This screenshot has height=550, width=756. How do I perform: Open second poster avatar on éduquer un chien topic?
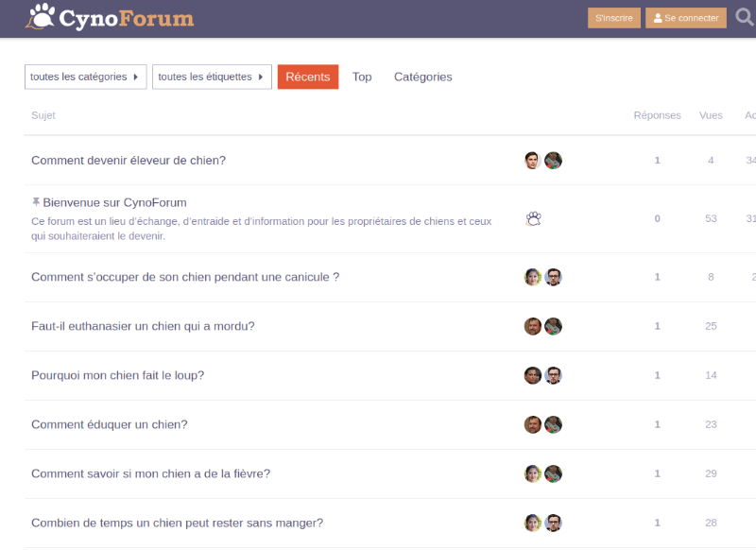click(x=553, y=424)
